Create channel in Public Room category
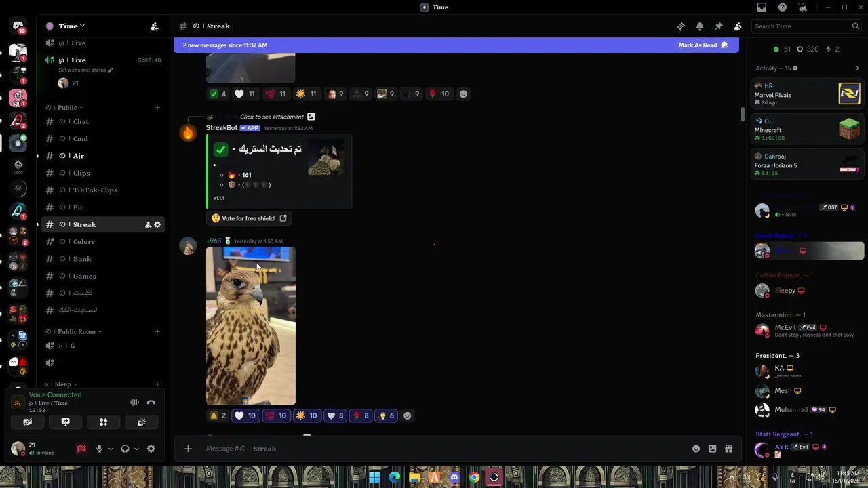The width and height of the screenshot is (868, 488). (x=157, y=332)
